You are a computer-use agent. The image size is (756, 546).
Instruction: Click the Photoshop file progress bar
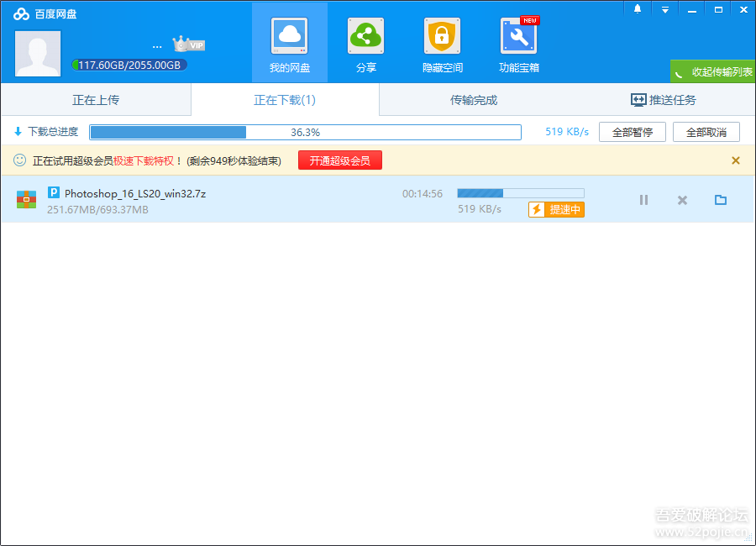click(521, 193)
